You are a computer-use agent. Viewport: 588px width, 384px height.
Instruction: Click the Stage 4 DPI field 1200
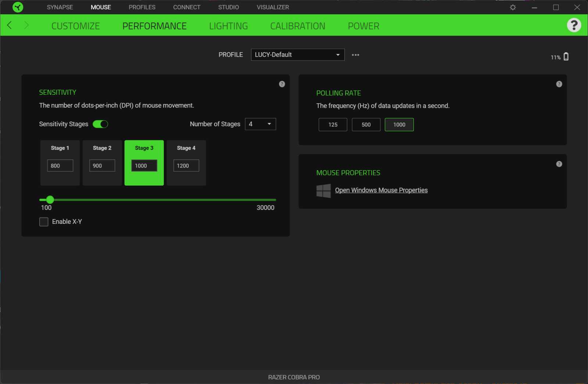point(186,166)
